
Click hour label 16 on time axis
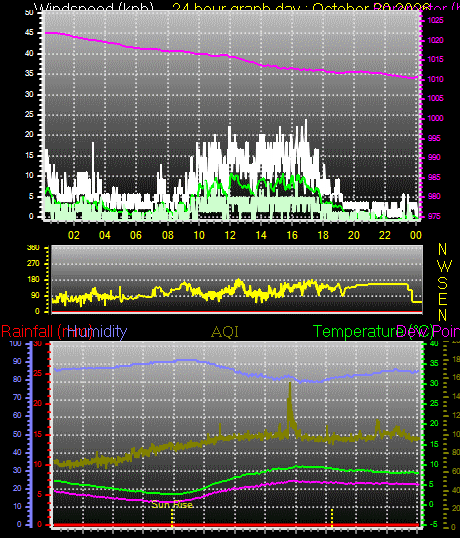pos(292,235)
